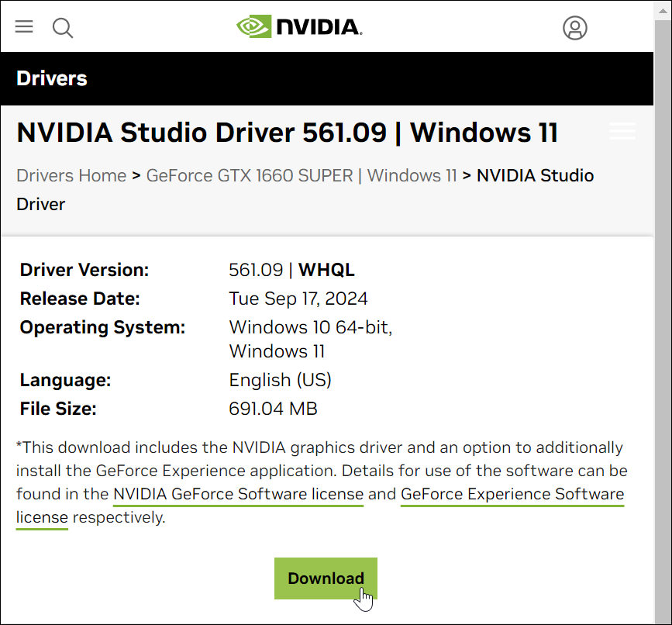The width and height of the screenshot is (672, 625).
Task: Open NVIDIA GeForce Software license link
Action: click(x=238, y=494)
